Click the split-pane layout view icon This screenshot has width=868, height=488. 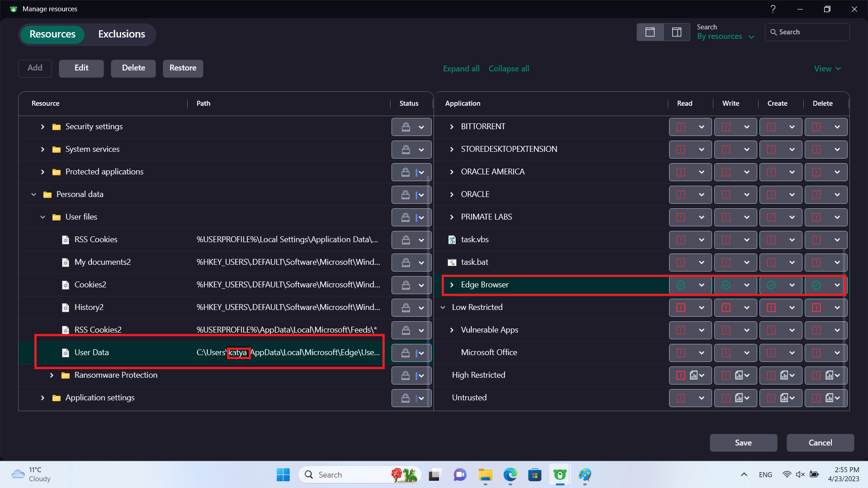676,32
